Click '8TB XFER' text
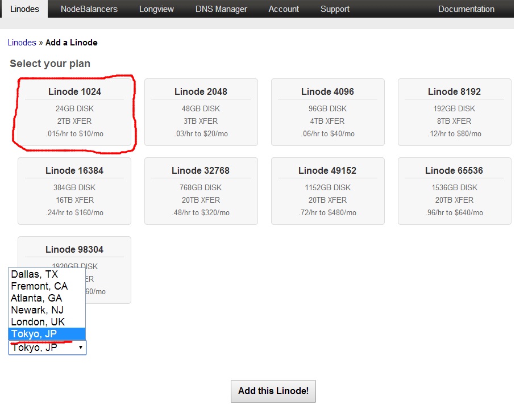Screen dimensions: 532x410 coord(454,122)
